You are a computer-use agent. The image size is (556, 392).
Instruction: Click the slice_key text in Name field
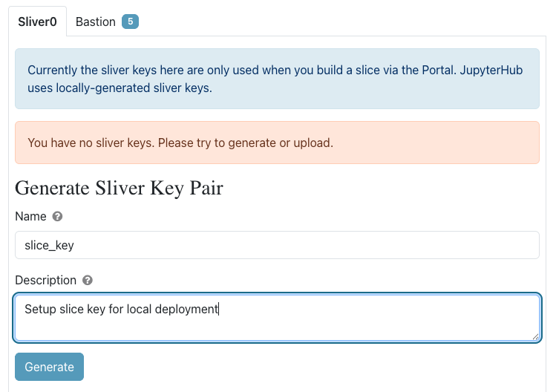49,245
